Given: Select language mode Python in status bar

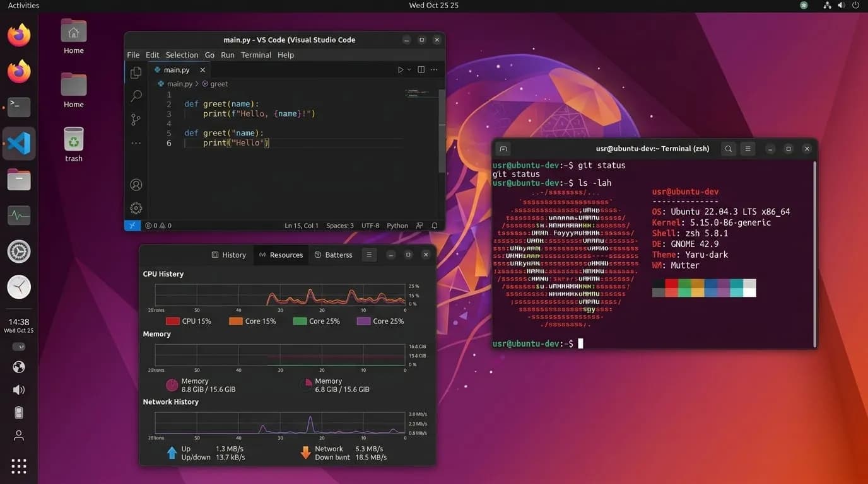Looking at the screenshot, I should pos(397,226).
